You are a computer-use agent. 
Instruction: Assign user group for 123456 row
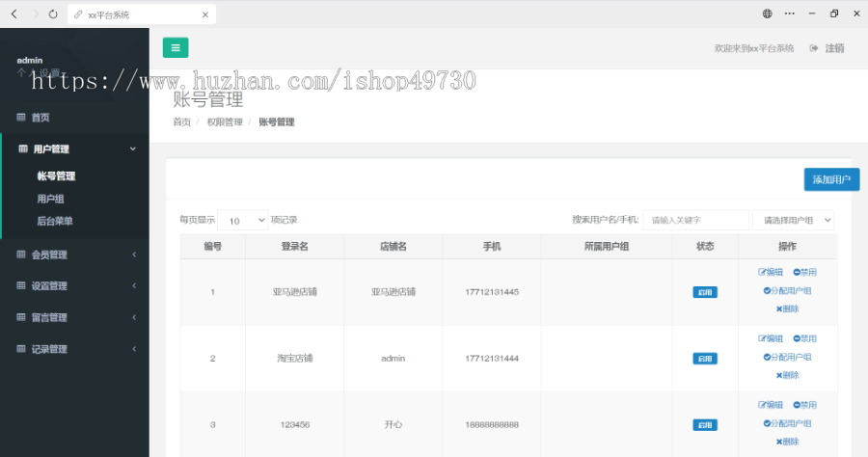coord(787,423)
